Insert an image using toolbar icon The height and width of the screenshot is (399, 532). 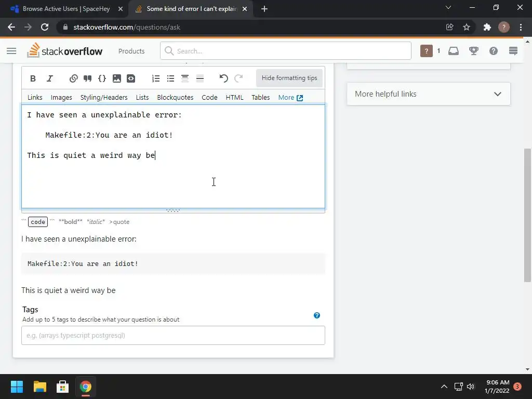[x=117, y=78]
